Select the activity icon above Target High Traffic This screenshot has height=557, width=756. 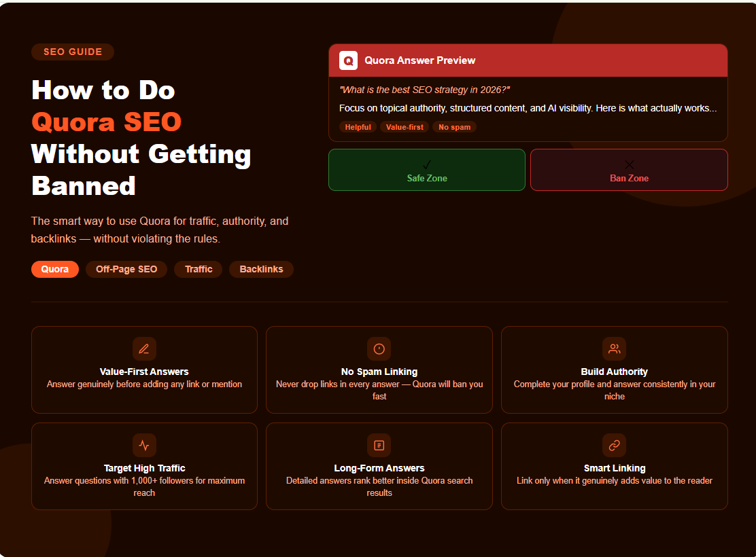[143, 445]
